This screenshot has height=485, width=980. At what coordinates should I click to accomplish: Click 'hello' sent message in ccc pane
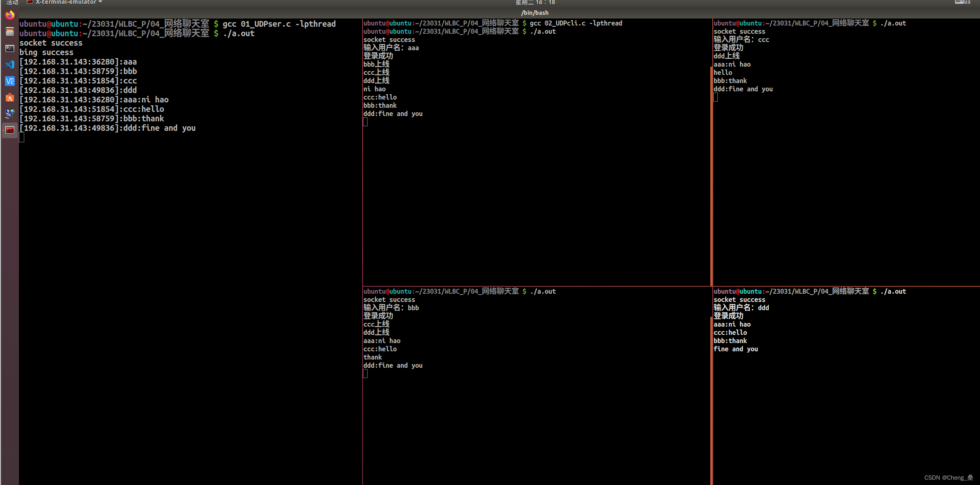click(723, 72)
